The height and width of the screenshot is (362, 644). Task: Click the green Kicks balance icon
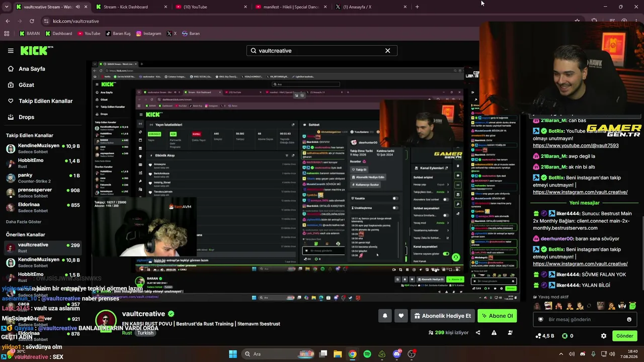[565, 336]
